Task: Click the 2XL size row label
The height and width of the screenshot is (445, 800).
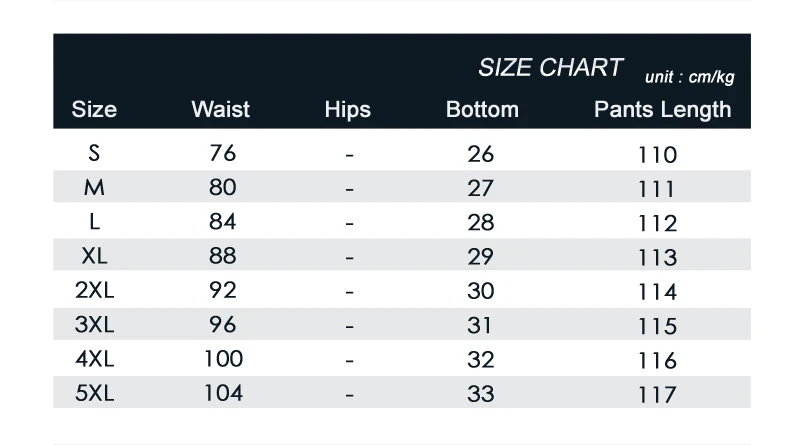Action: pos(94,290)
